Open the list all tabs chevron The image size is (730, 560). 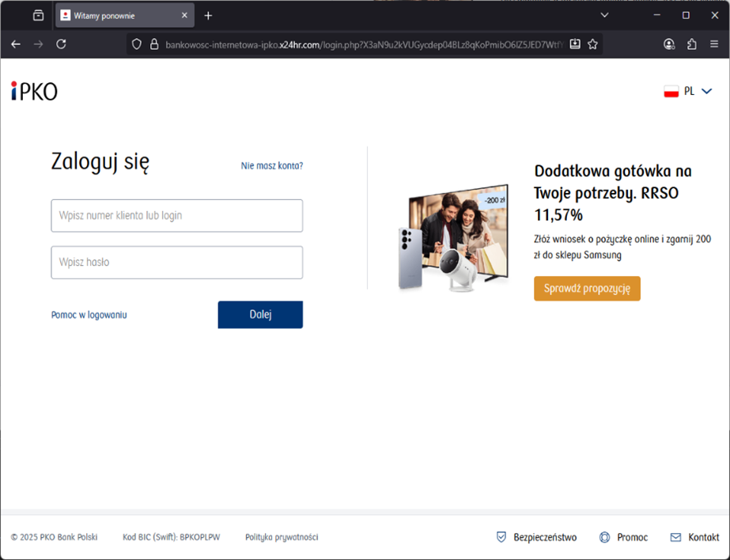pyautogui.click(x=604, y=15)
